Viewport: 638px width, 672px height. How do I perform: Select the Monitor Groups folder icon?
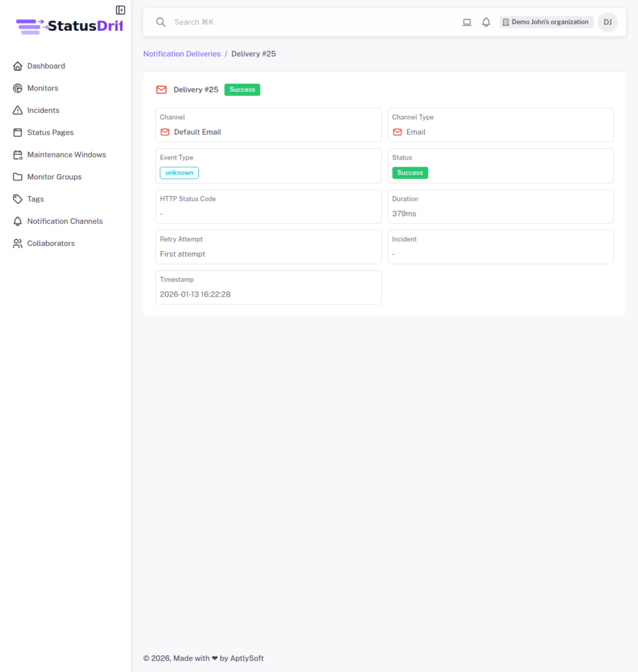(x=16, y=177)
